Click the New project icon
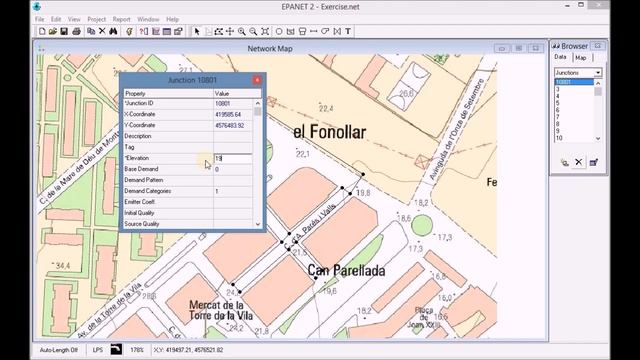640x360 pixels. pos(42,31)
